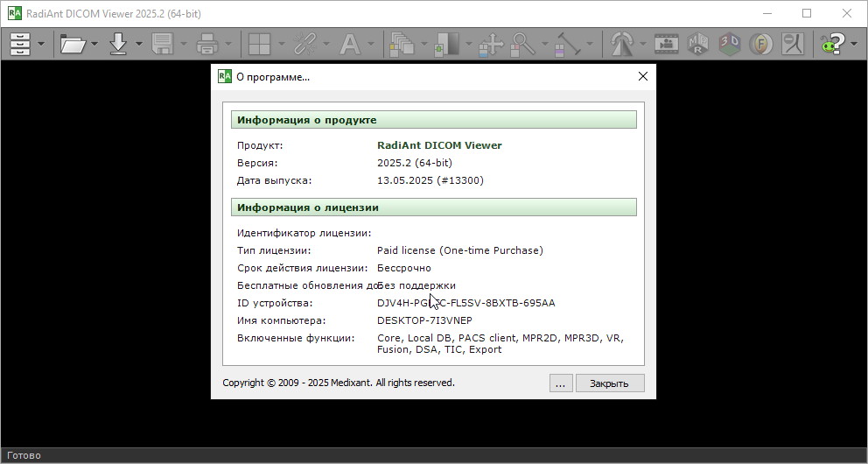The image size is (868, 464).
Task: Open the local database archive icon
Action: (20, 44)
